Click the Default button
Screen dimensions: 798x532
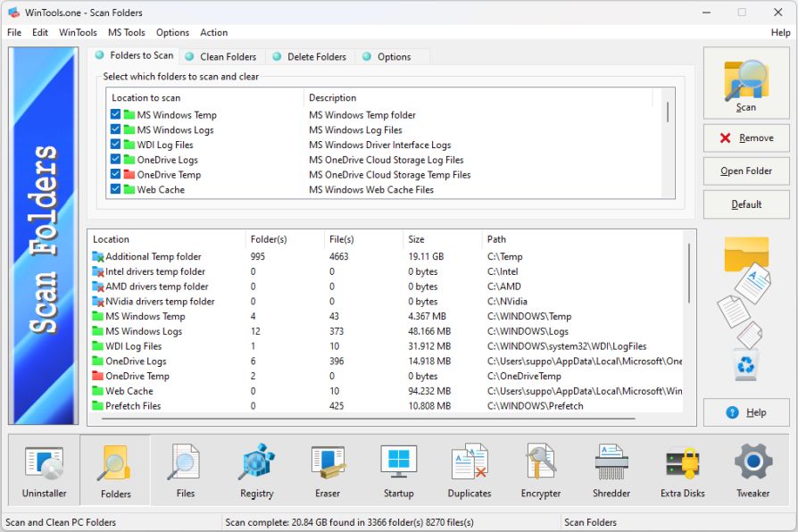[x=746, y=204]
